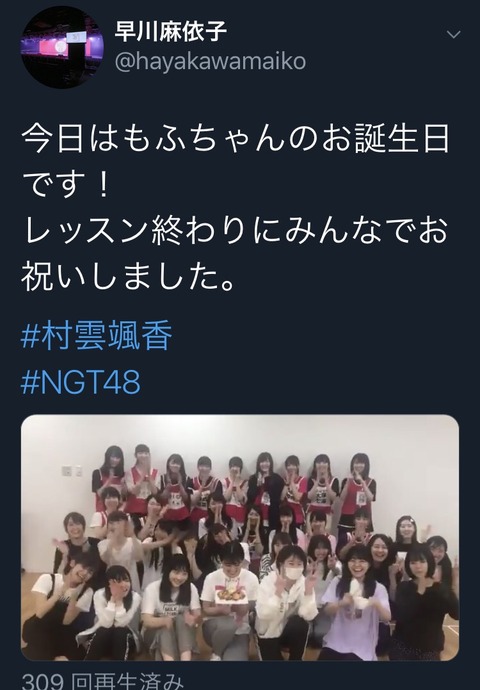Tap the @hayakawamaiko handle
The height and width of the screenshot is (690, 480).
point(210,61)
